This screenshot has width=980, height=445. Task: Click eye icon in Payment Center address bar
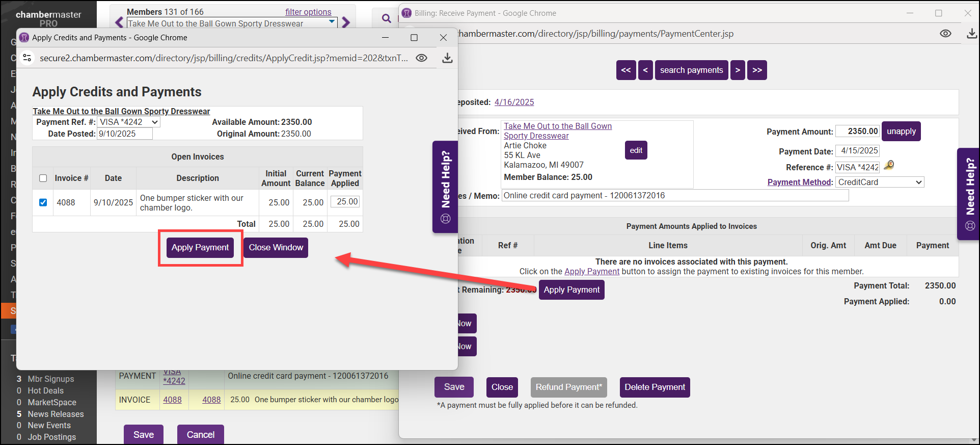945,34
